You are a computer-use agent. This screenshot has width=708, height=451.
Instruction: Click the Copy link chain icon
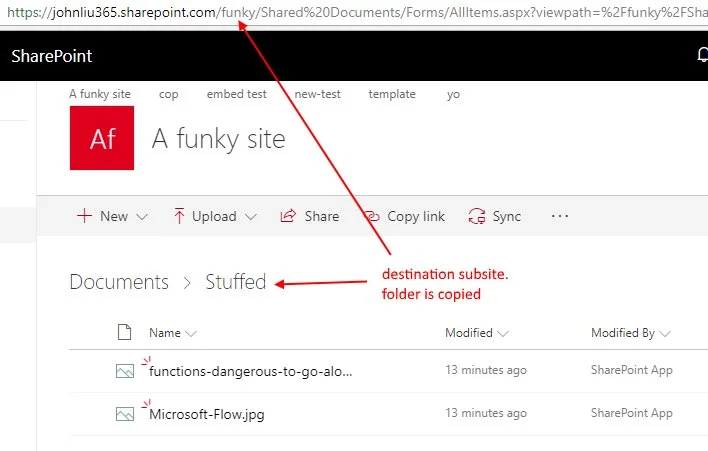pos(371,216)
